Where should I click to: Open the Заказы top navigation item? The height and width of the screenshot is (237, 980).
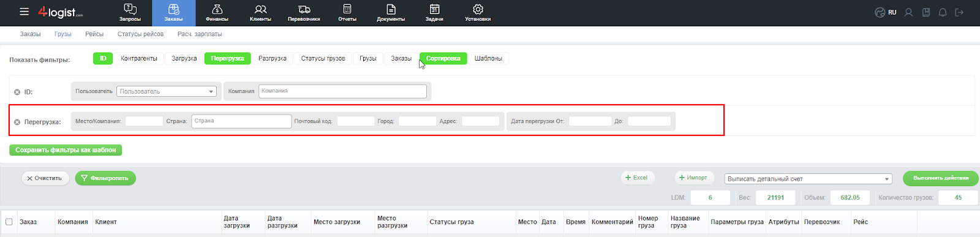pos(173,13)
